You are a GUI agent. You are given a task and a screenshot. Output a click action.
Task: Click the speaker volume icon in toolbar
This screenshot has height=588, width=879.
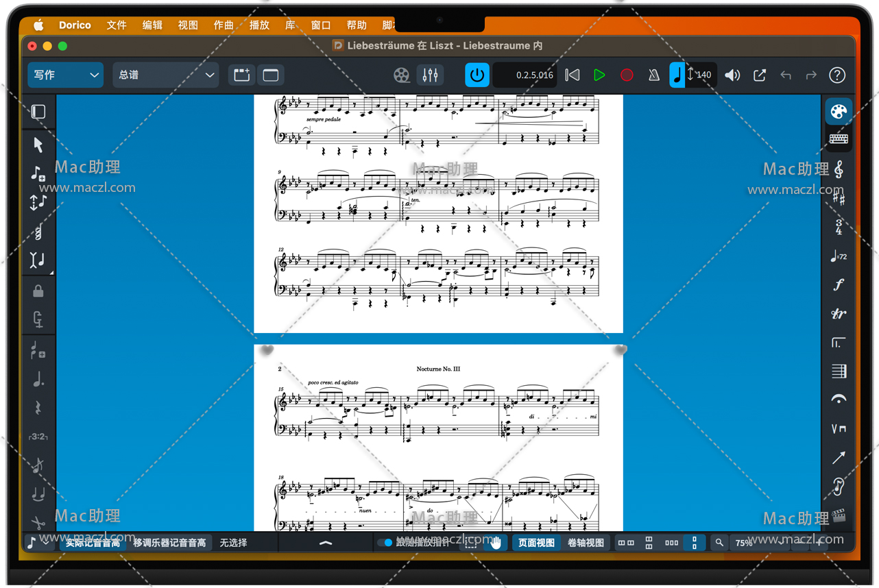[732, 75]
